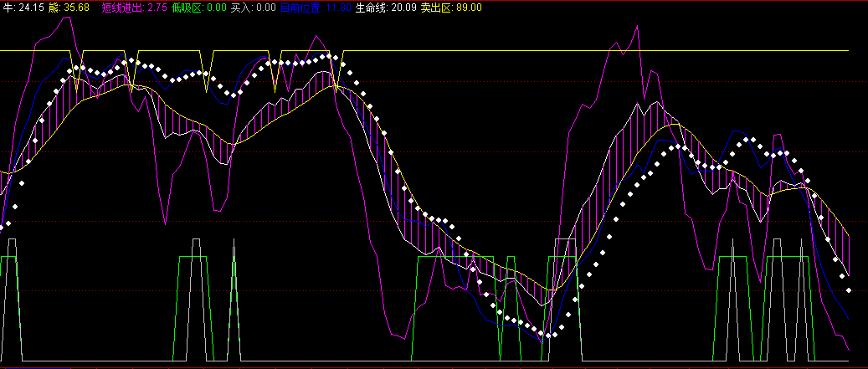Click the 买入 0.00 legend label
Viewport: 868px width, 369px height.
pos(253,8)
